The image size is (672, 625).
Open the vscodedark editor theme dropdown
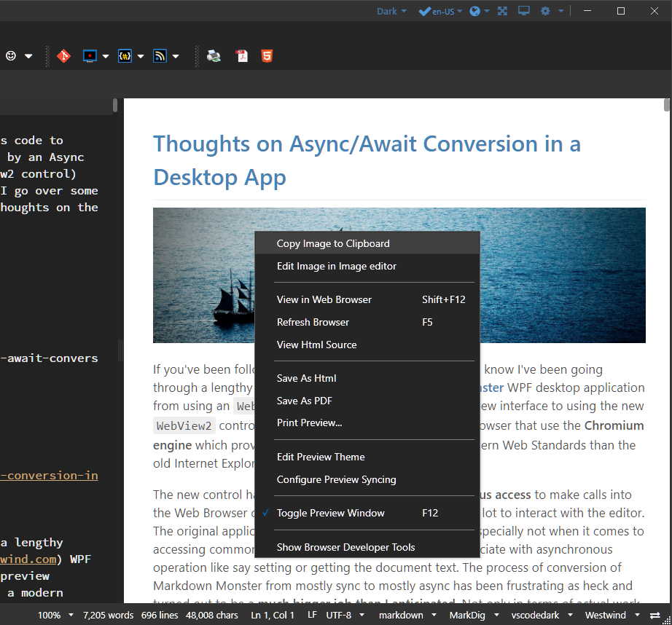tap(536, 615)
